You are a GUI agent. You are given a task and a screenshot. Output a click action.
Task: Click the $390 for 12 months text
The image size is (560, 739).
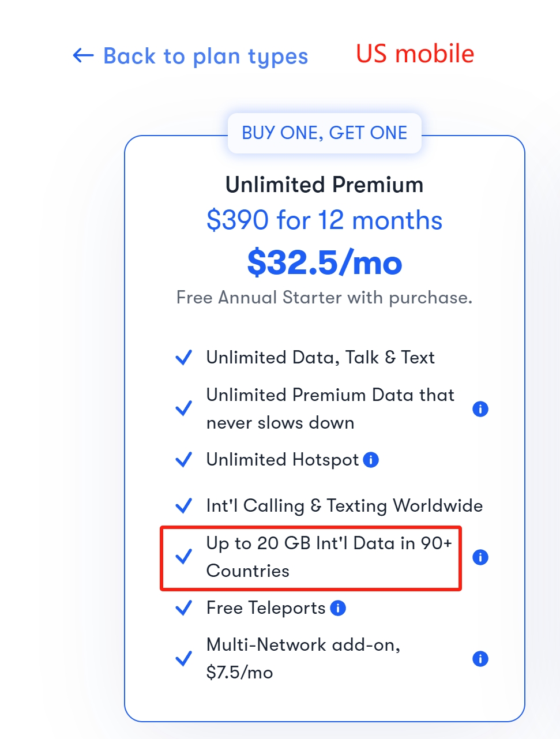tap(324, 220)
